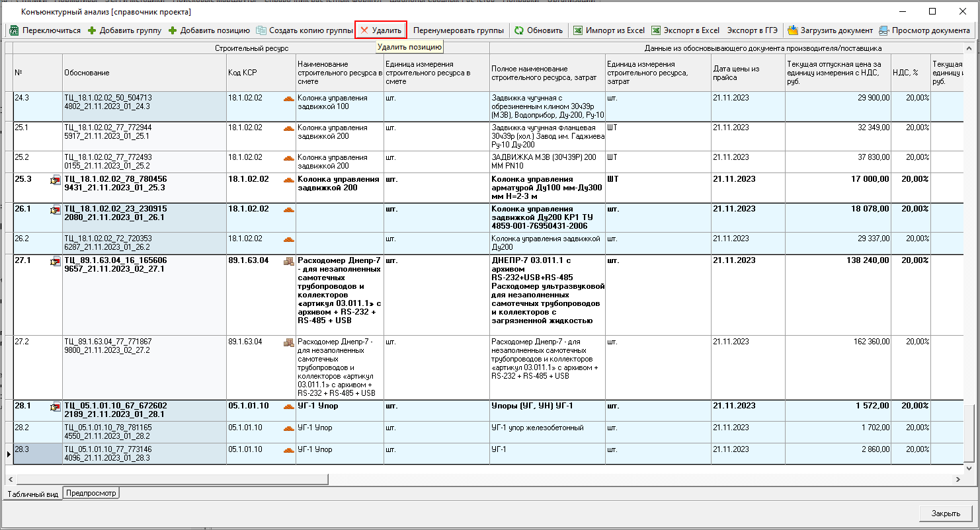Run Экспорт в Excel
The image size is (980, 530).
pos(685,30)
